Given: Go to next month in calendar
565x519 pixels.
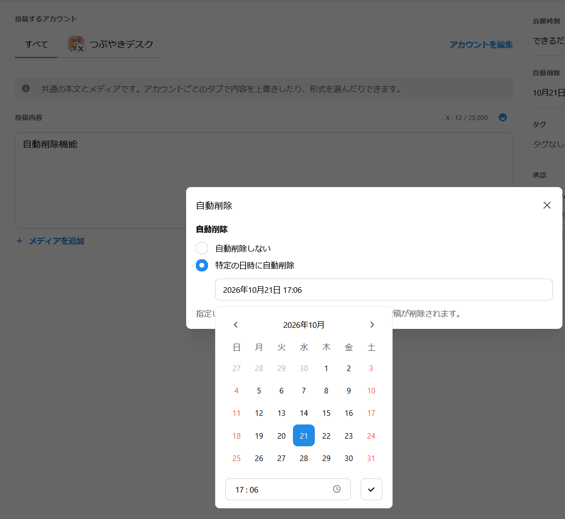Looking at the screenshot, I should click(372, 325).
